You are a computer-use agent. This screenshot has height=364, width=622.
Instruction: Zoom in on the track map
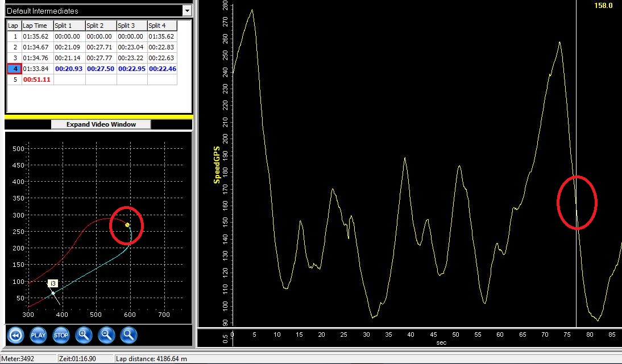click(84, 335)
